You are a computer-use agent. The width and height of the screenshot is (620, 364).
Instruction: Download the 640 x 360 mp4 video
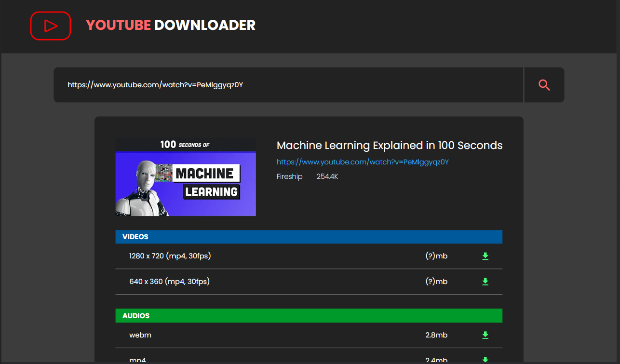coord(485,282)
